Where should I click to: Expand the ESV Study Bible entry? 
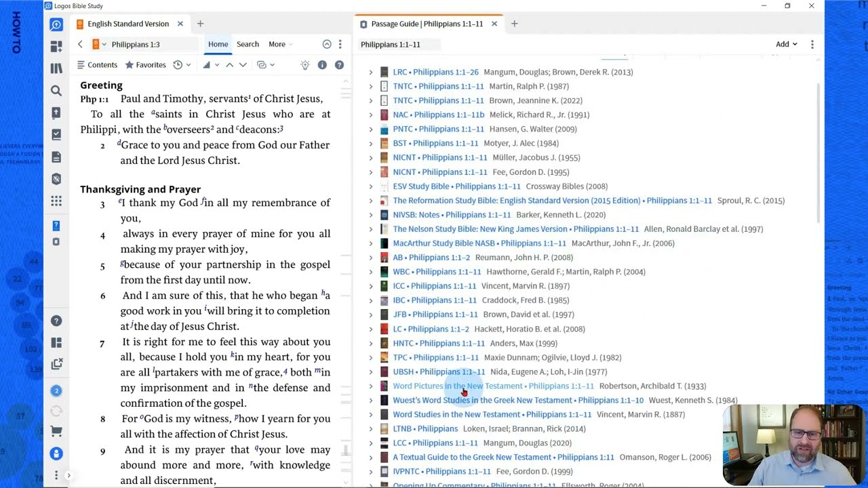(x=370, y=186)
